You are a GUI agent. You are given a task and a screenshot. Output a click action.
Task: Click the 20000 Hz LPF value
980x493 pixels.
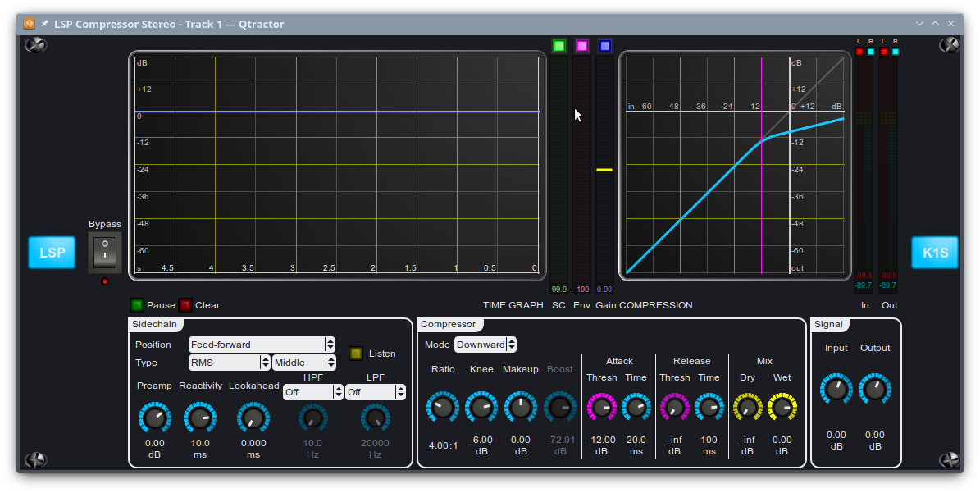click(x=375, y=443)
